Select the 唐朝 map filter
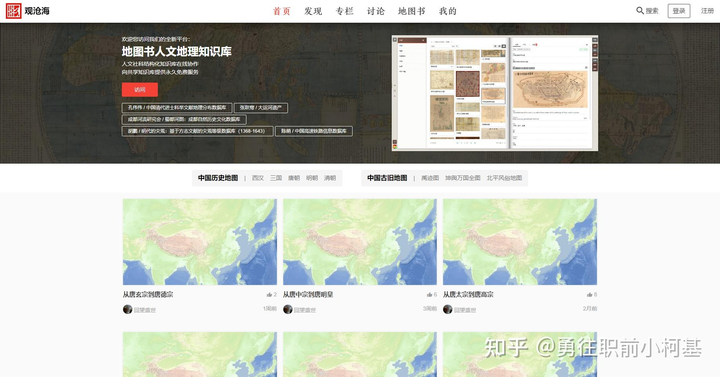720x377 pixels. tap(294, 178)
